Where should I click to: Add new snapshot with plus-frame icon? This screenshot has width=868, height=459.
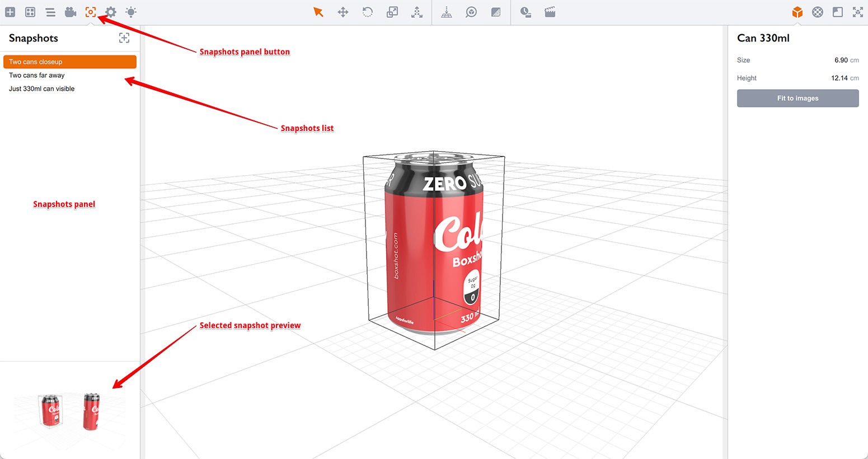click(124, 38)
